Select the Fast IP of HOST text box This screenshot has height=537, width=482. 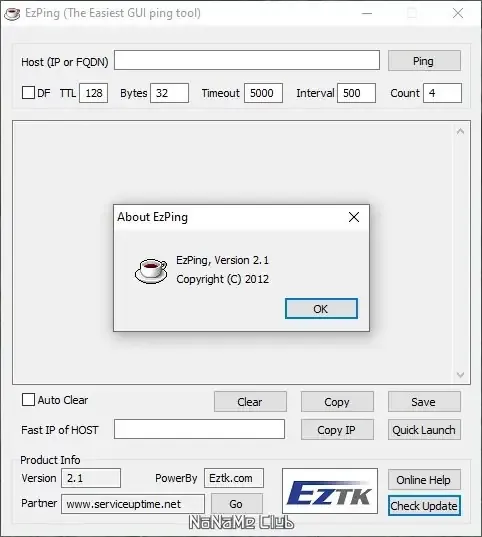tap(199, 429)
